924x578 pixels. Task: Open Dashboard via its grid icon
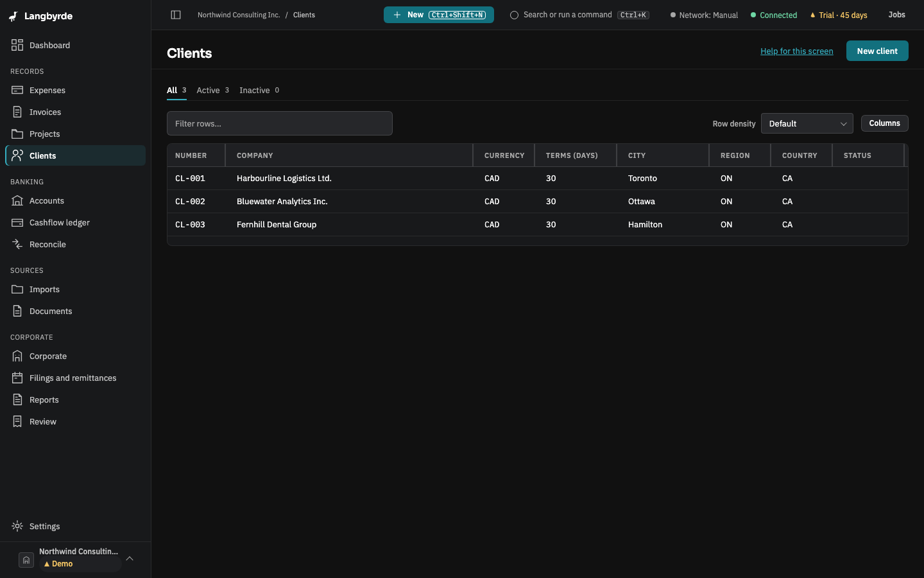tap(17, 45)
